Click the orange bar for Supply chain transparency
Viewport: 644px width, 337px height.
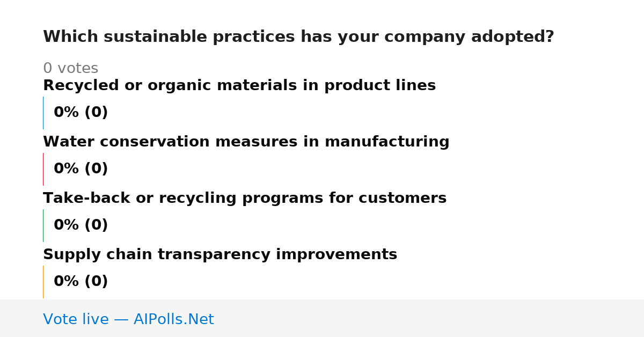point(43,282)
